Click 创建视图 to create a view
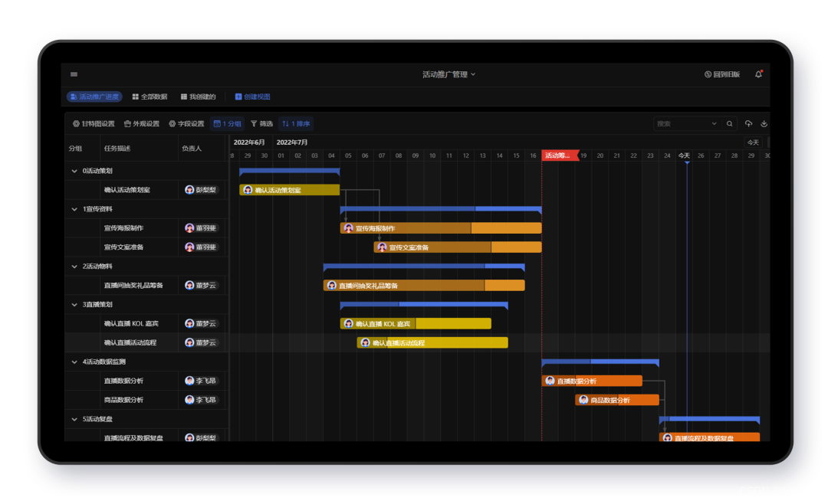 [252, 97]
